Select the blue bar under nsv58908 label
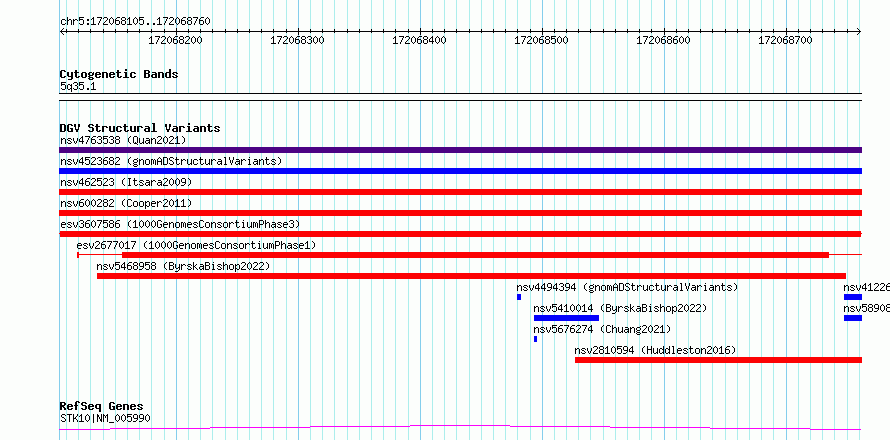The width and height of the screenshot is (890, 440). tap(853, 318)
